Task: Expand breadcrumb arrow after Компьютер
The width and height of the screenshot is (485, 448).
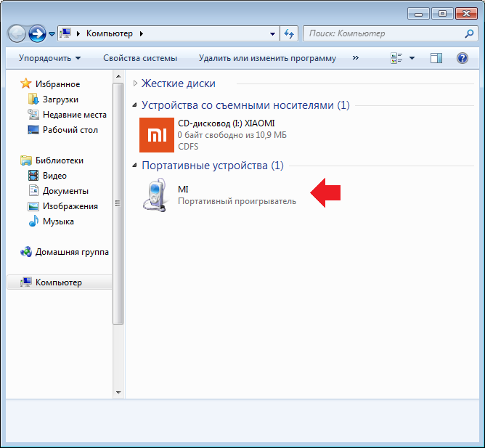Action: [142, 33]
